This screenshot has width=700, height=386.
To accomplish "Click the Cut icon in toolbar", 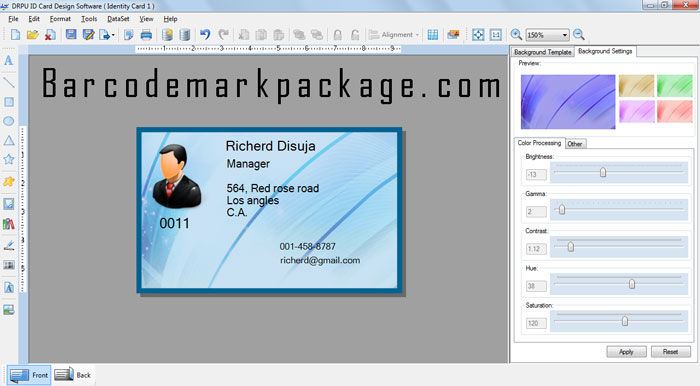I will click(244, 35).
